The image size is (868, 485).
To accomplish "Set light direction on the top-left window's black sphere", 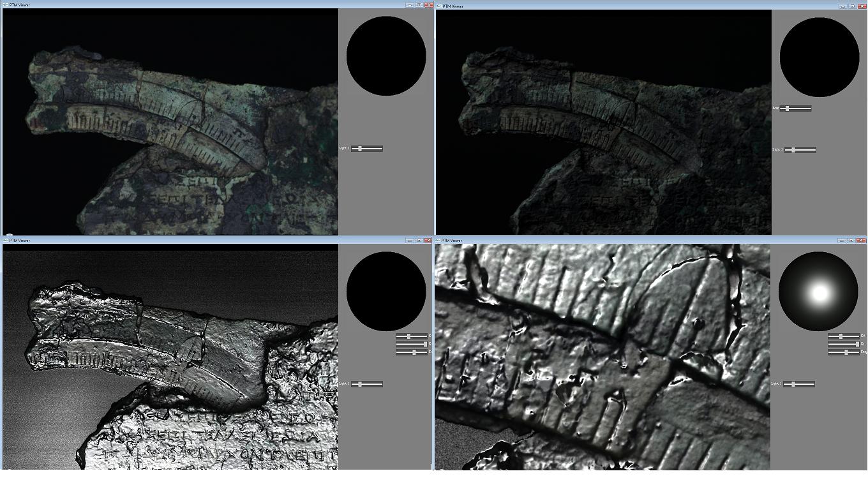I will click(386, 56).
